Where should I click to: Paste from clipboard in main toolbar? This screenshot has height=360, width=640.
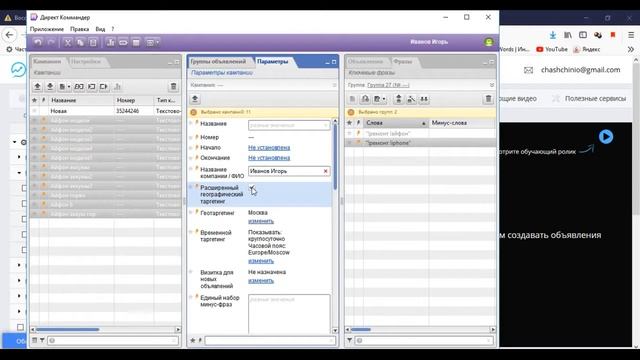[x=93, y=42]
